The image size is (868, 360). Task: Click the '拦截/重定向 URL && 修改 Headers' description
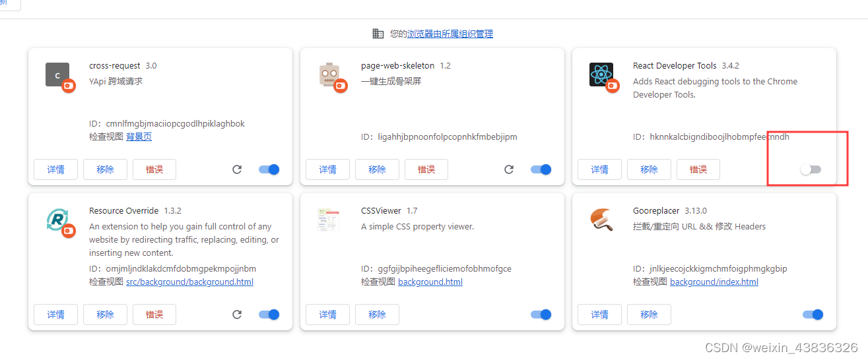[x=699, y=226]
